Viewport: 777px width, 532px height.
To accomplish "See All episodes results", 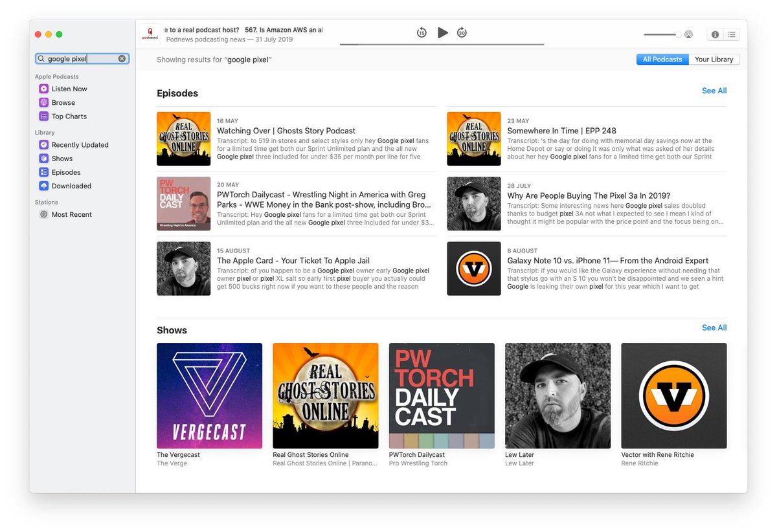I will (x=714, y=91).
